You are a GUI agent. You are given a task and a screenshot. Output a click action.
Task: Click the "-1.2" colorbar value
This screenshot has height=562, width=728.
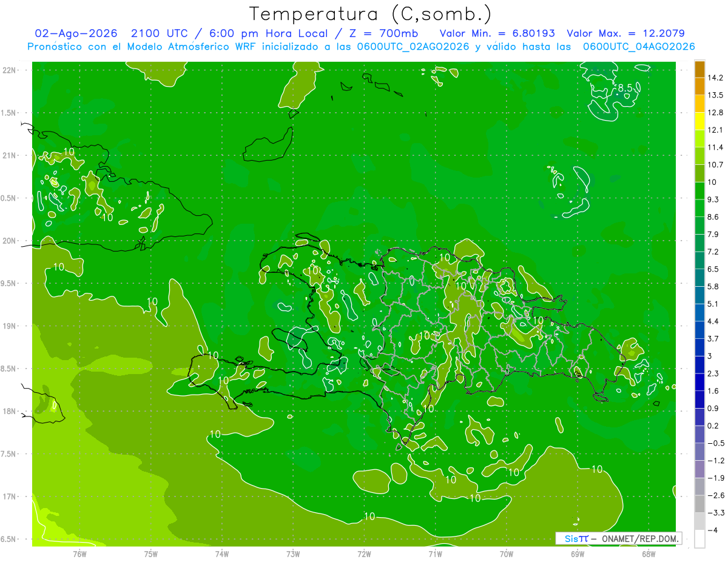point(715,460)
